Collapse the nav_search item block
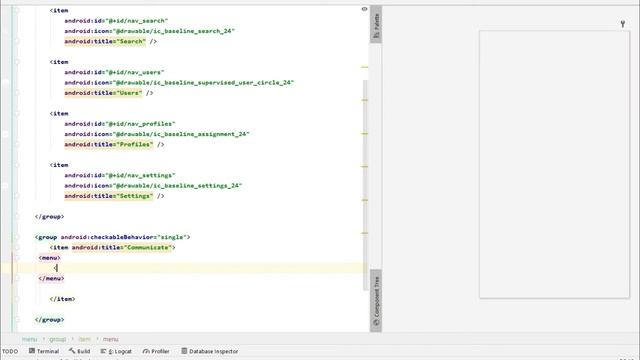This screenshot has height=360, width=640. pyautogui.click(x=17, y=10)
